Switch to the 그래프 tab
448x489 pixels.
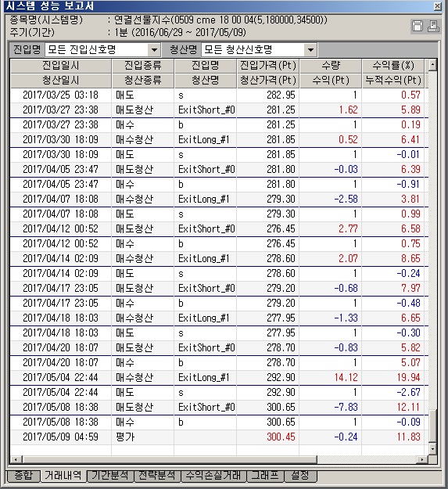pos(265,476)
